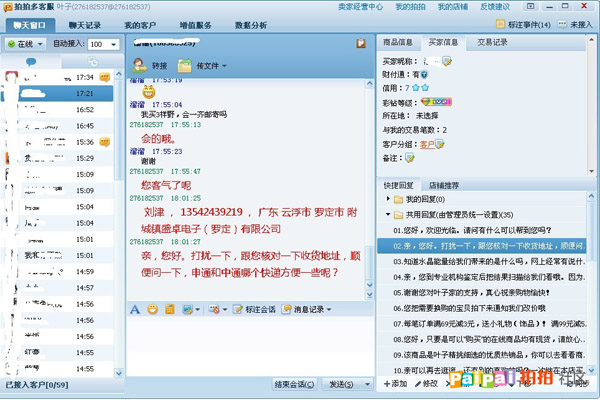The width and height of the screenshot is (600, 400).
Task: Open the 数据分析 tab
Action: click(251, 25)
